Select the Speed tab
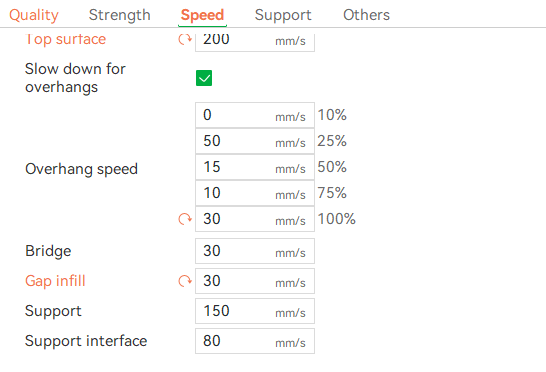 pyautogui.click(x=202, y=15)
